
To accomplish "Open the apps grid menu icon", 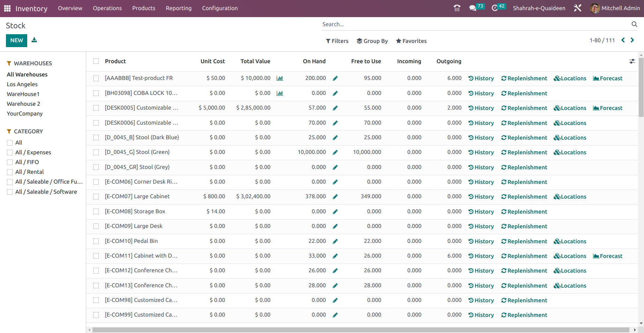I will tap(7, 8).
